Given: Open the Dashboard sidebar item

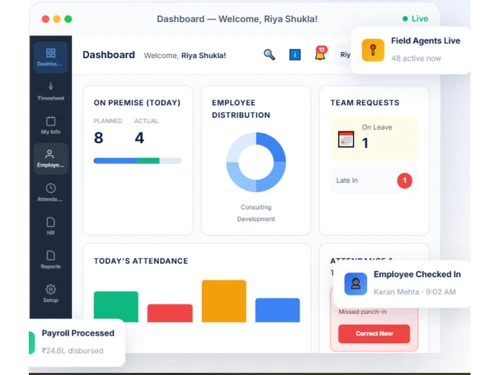Looking at the screenshot, I should (x=51, y=57).
